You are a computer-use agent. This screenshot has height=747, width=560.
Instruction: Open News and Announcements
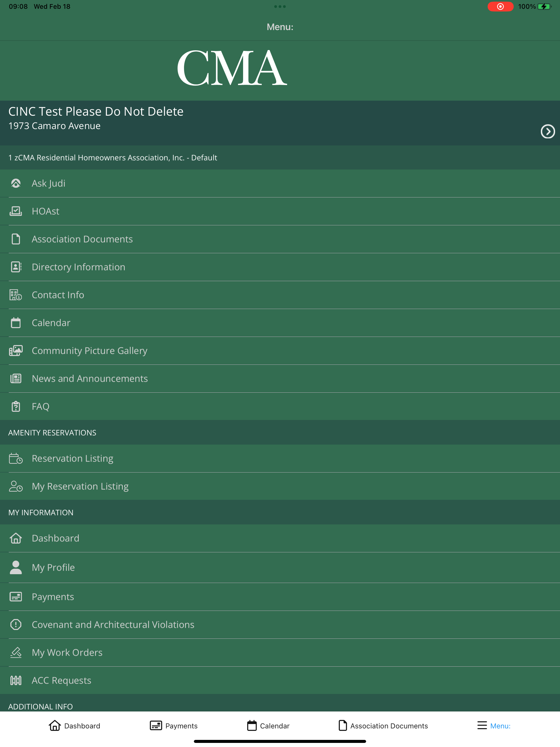[x=280, y=378]
